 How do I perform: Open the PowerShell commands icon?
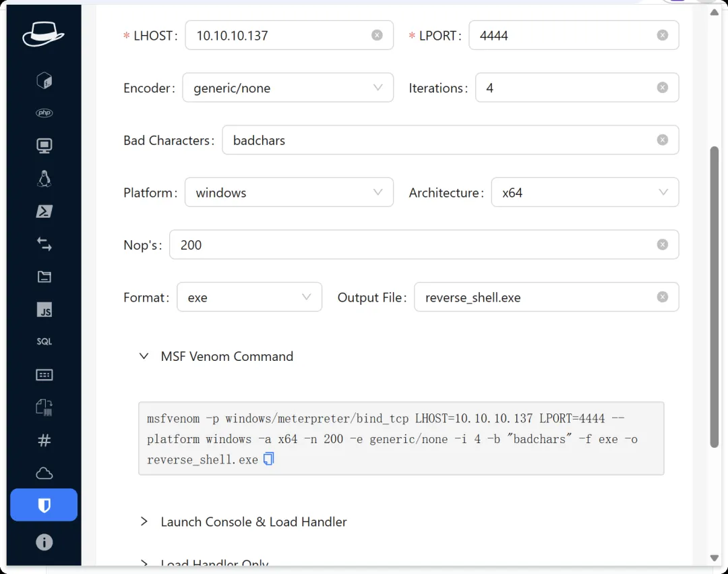[x=44, y=211]
